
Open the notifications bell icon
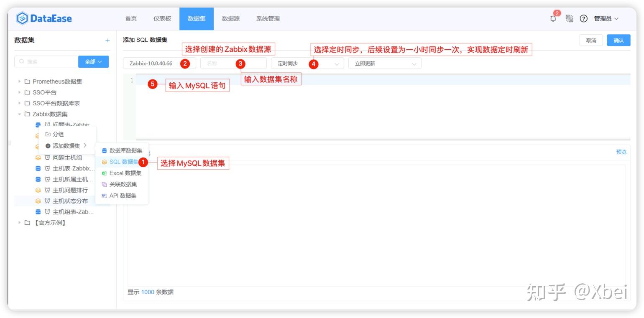[x=553, y=18]
